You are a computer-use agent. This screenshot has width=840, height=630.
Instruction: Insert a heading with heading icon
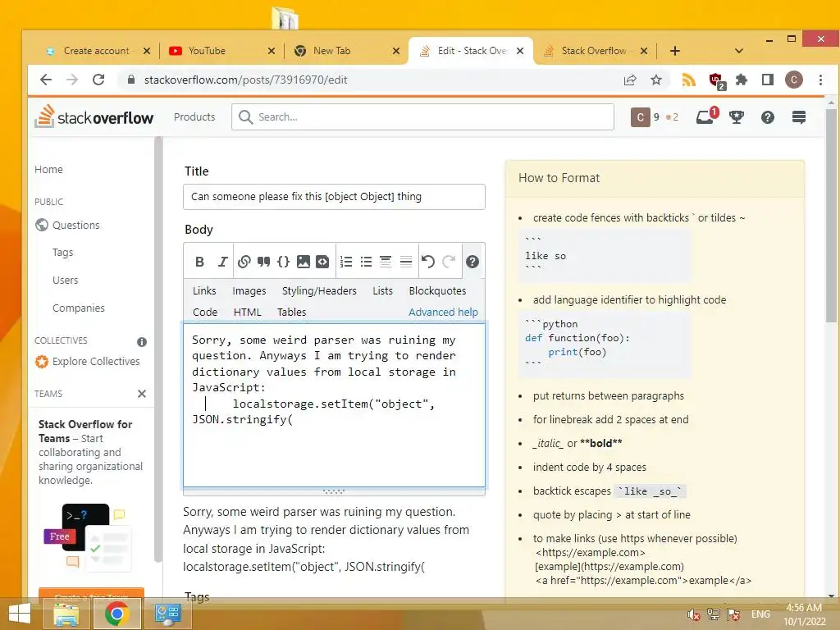click(386, 262)
